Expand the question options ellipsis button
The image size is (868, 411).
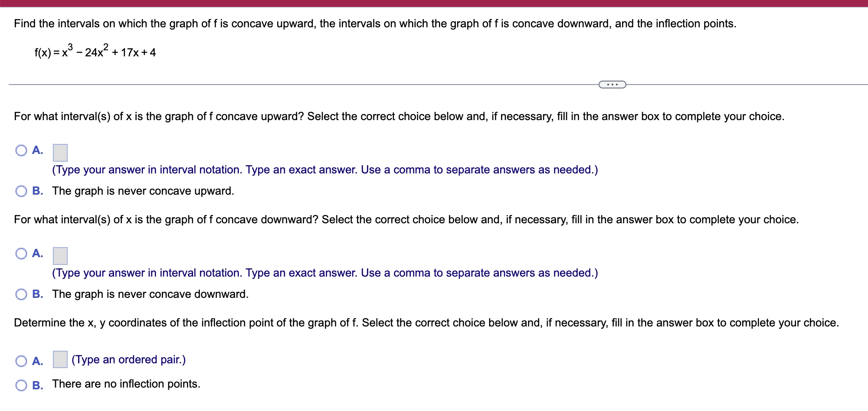[x=613, y=84]
